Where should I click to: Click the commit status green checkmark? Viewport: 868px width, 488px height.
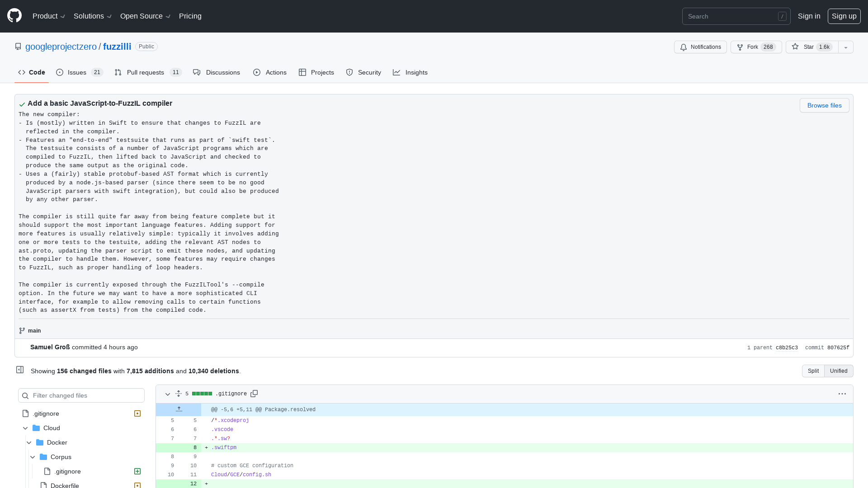pyautogui.click(x=22, y=104)
